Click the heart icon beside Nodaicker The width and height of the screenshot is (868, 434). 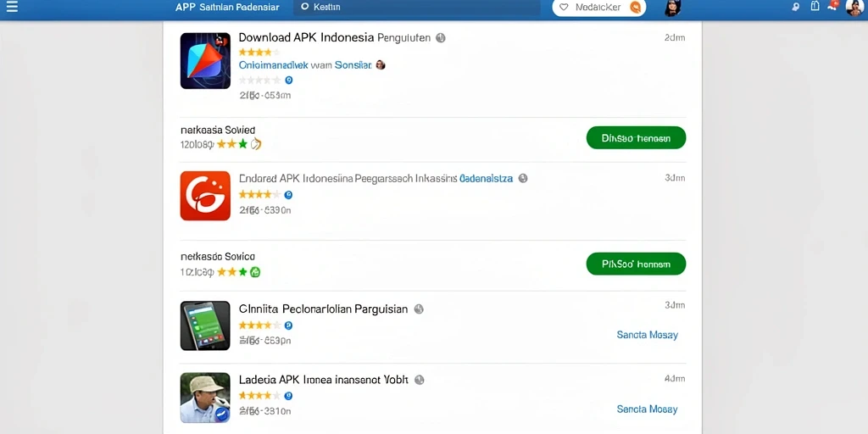[x=564, y=7]
